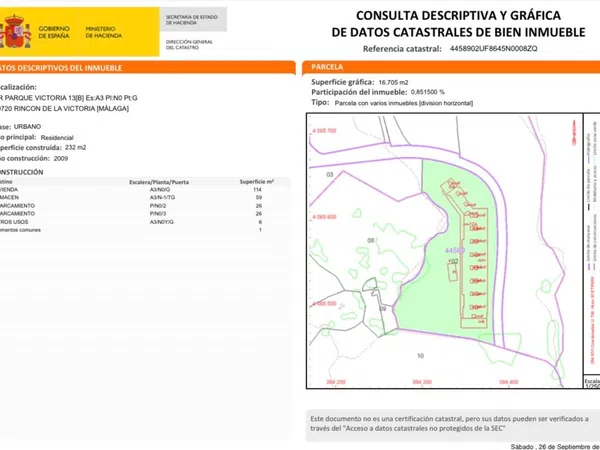Click the 'Escalera/Planta/Puerta' column header
The width and height of the screenshot is (600, 450).
(159, 182)
